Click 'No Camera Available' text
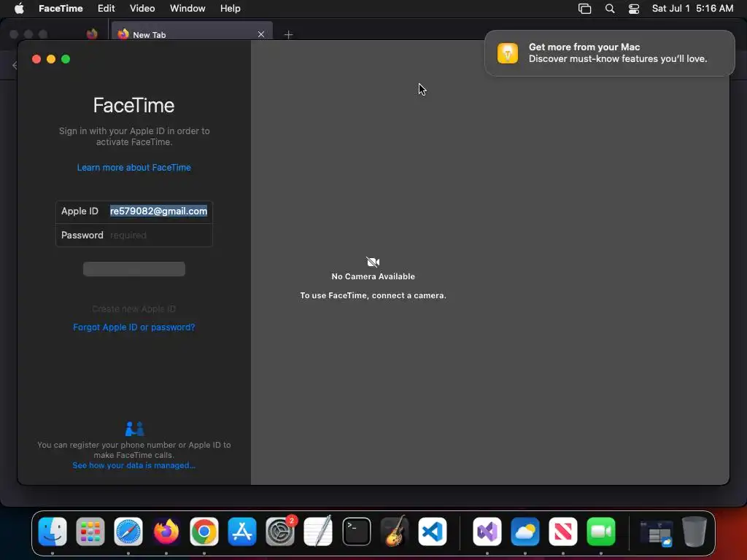Image resolution: width=747 pixels, height=560 pixels. [x=373, y=276]
